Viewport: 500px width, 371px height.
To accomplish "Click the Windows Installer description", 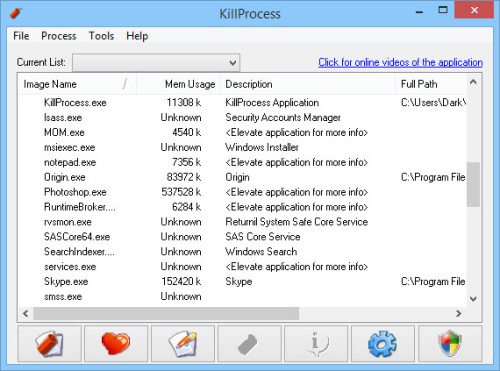I will click(x=262, y=147).
